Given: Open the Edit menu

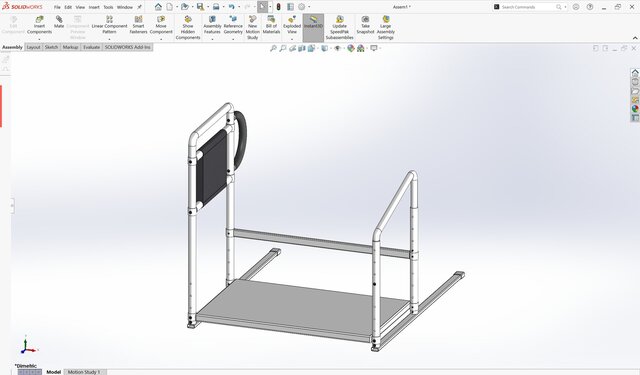Looking at the screenshot, I should tap(68, 7).
